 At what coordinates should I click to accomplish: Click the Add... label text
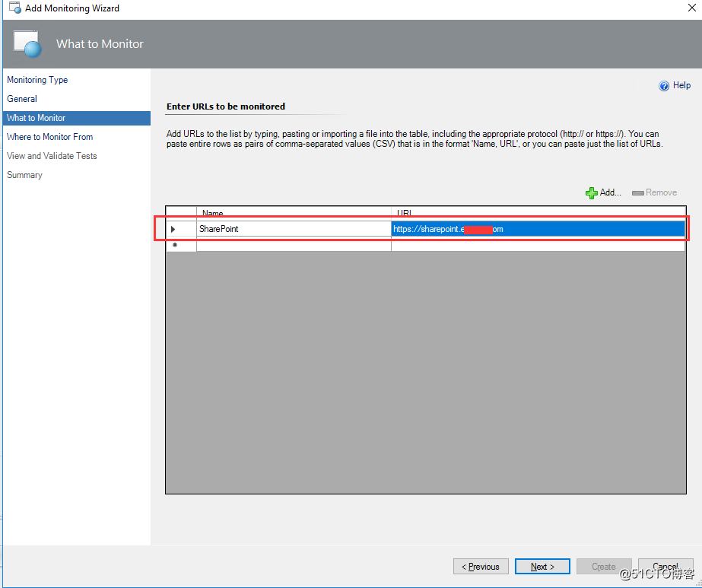[610, 192]
